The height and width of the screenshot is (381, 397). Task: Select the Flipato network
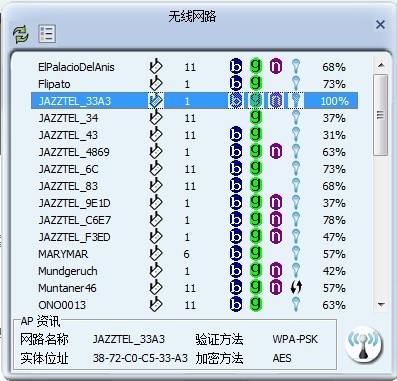194,84
